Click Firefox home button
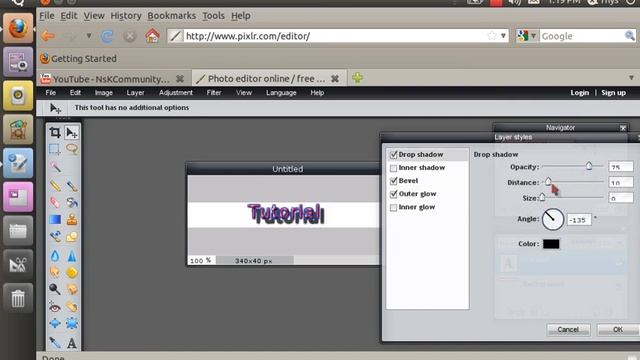Screen dimensions: 640x360 [152, 36]
